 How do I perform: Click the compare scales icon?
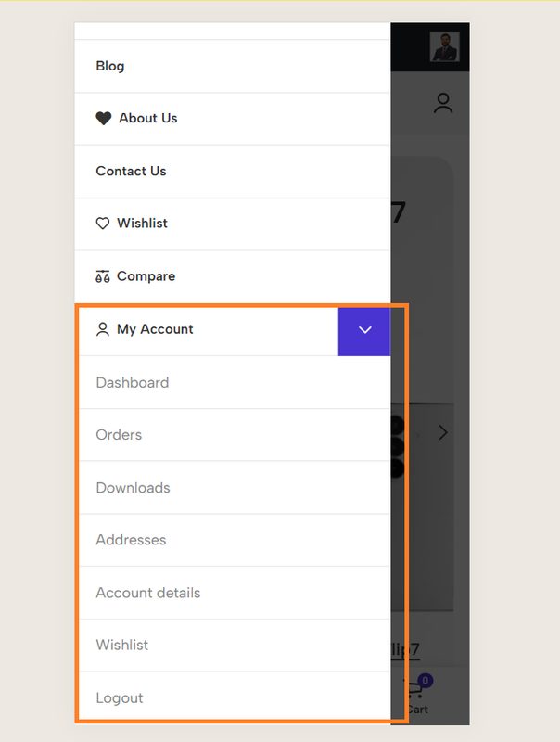pos(103,275)
